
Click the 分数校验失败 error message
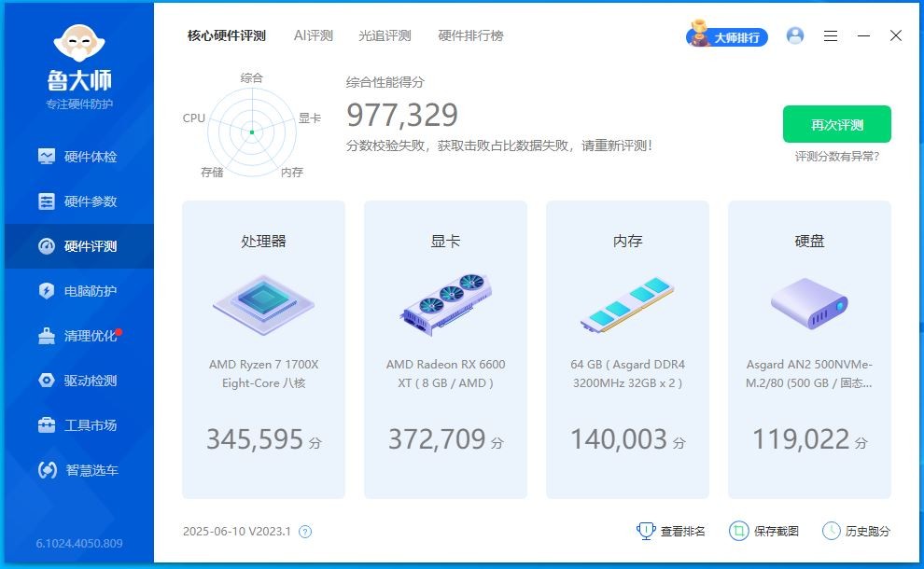tap(499, 146)
